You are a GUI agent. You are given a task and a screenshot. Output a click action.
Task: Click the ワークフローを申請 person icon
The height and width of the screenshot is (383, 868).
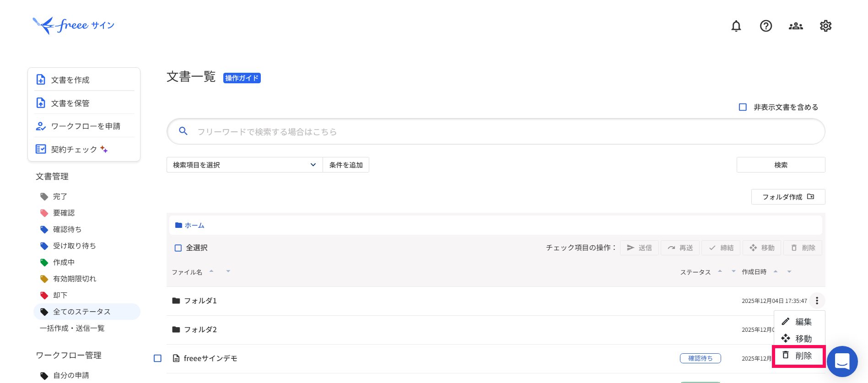[x=41, y=126]
